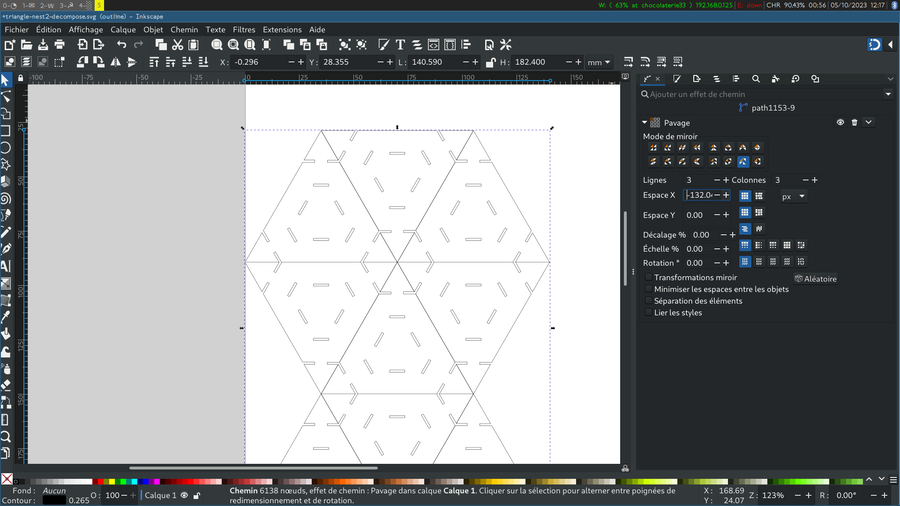Select the Text tool in toolbox

coord(6,266)
